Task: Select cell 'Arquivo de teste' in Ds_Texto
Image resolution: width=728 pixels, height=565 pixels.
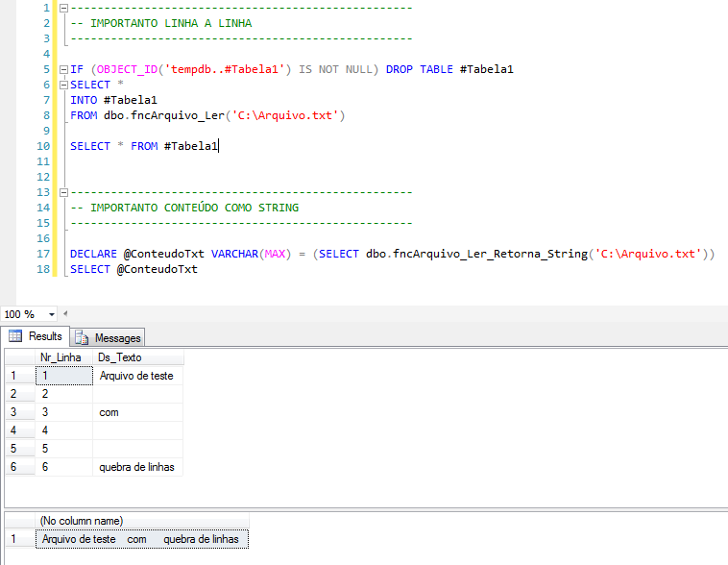Action: pos(138,376)
